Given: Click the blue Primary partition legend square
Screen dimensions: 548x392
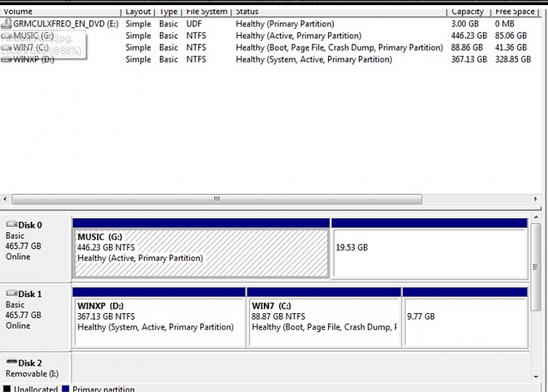Looking at the screenshot, I should 65,388.
